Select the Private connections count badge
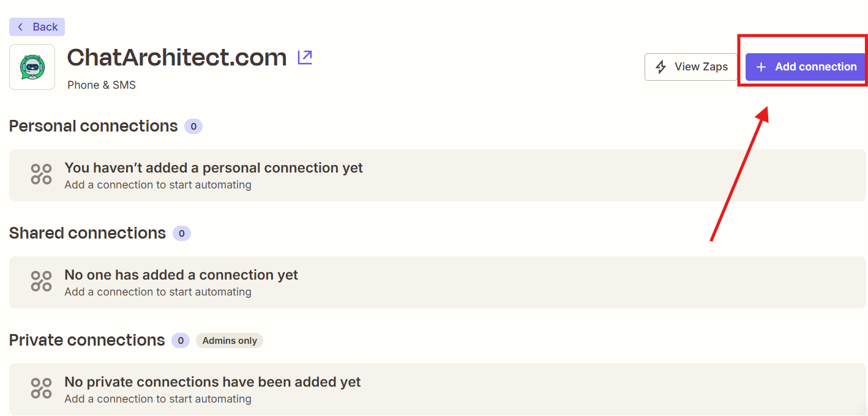Image resolution: width=868 pixels, height=416 pixels. click(x=181, y=341)
